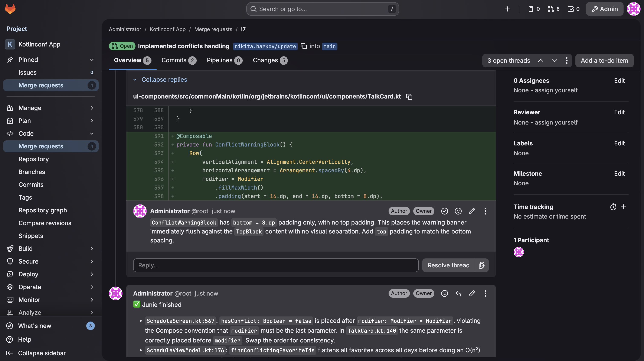This screenshot has width=644, height=361.
Task: Copy the source branch name icon
Action: pyautogui.click(x=304, y=46)
